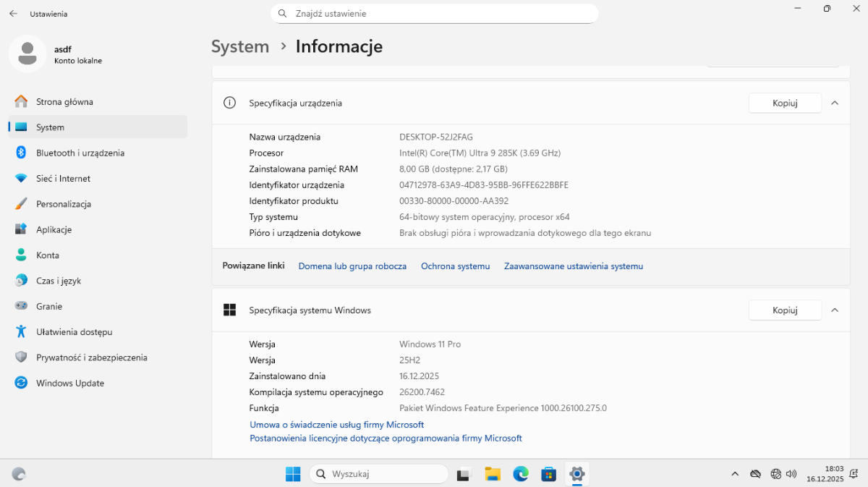Collapse the Specyfikacja urządzenia section

(835, 103)
